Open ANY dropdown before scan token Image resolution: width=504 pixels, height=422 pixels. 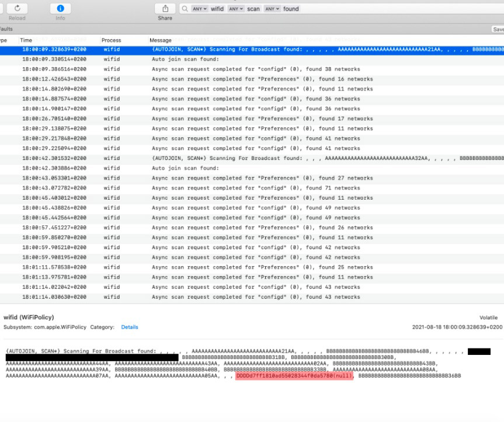[x=236, y=9]
